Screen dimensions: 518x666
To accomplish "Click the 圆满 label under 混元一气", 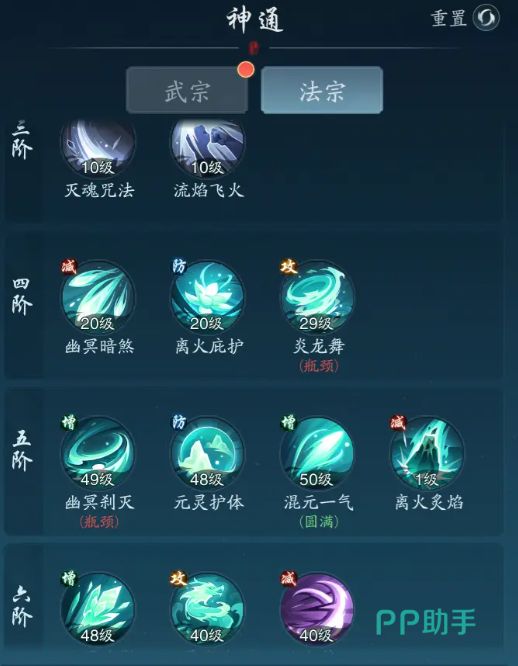I will [x=319, y=522].
